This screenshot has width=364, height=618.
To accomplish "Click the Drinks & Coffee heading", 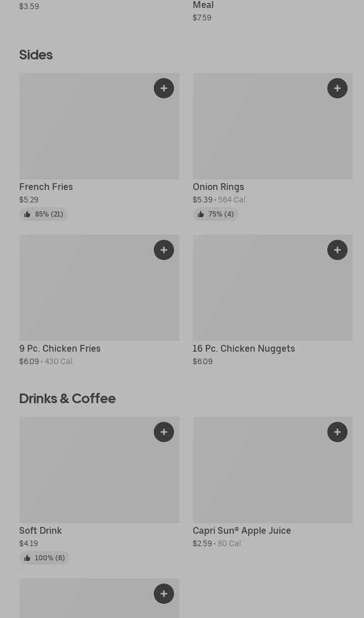I will pos(67,398).
